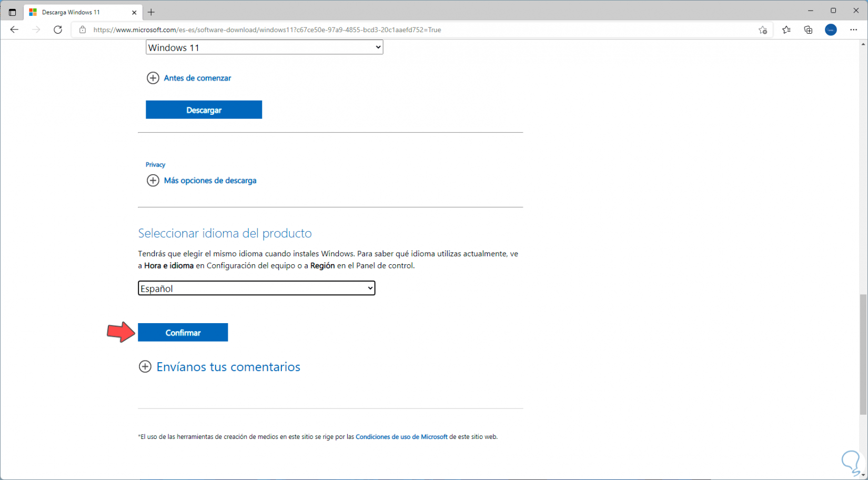View site information lock icon
868x480 pixels.
[83, 30]
